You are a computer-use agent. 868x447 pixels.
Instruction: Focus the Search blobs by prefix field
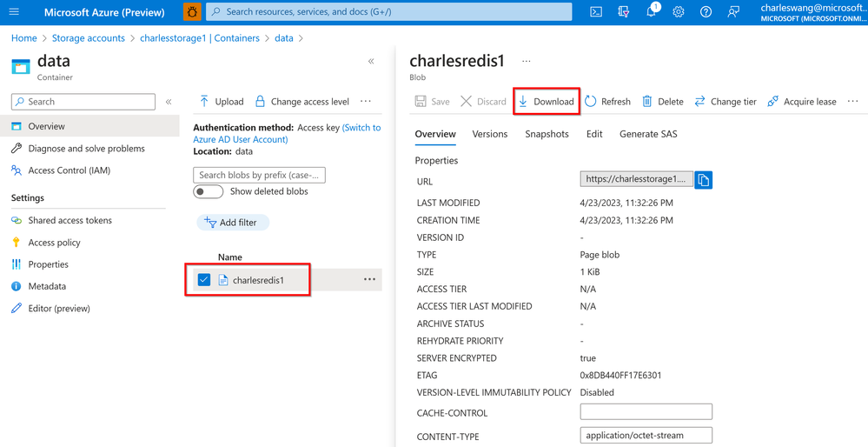click(x=259, y=175)
